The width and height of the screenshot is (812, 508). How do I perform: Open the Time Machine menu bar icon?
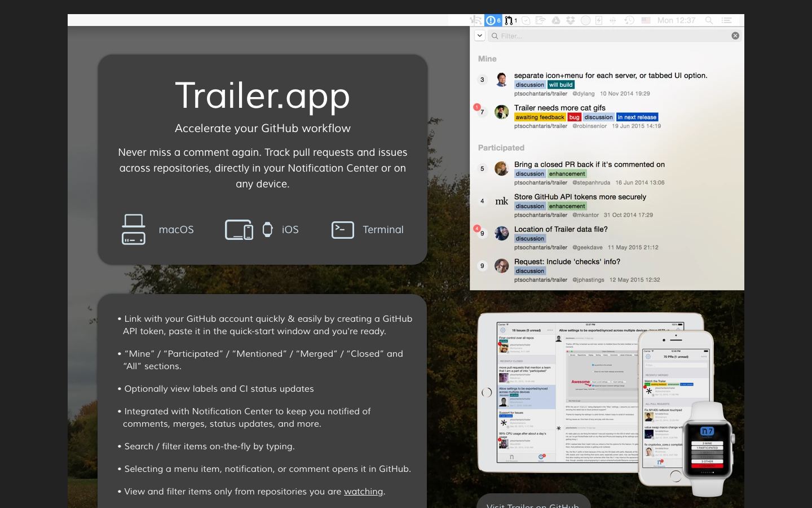click(629, 20)
